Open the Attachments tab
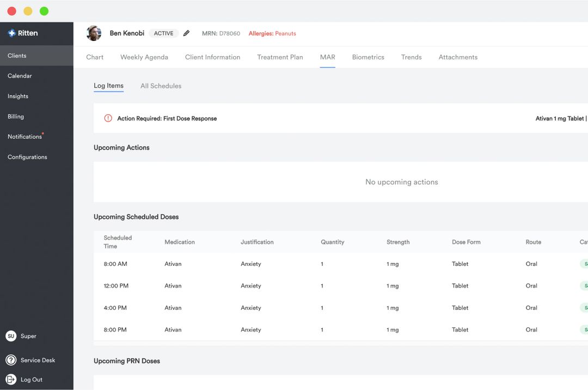This screenshot has width=588, height=390. [x=458, y=57]
